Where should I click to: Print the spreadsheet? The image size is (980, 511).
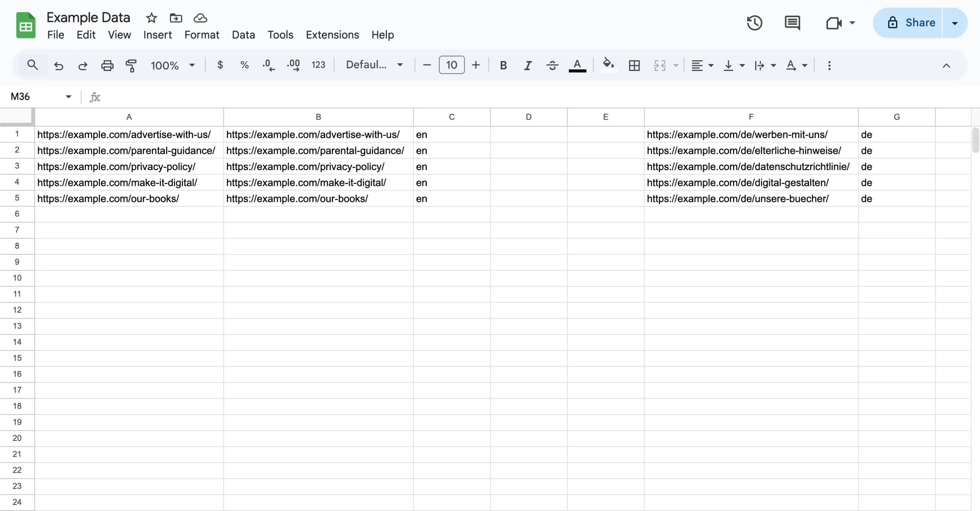tap(107, 65)
